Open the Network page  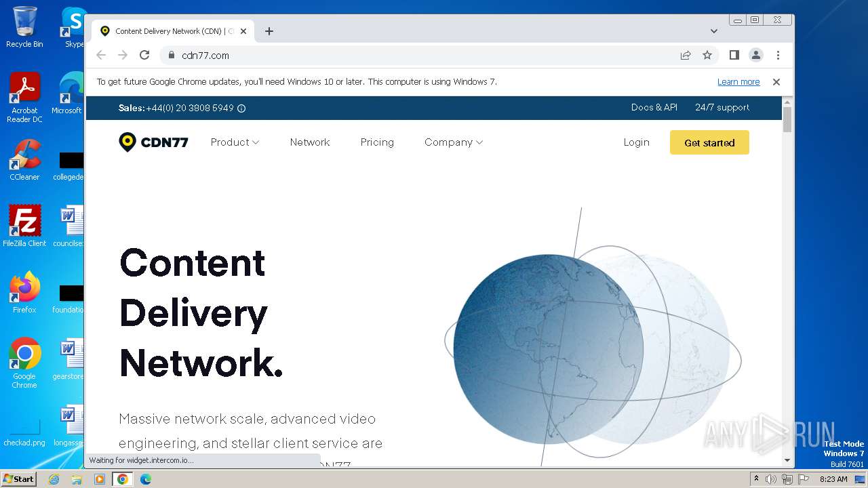tap(310, 142)
